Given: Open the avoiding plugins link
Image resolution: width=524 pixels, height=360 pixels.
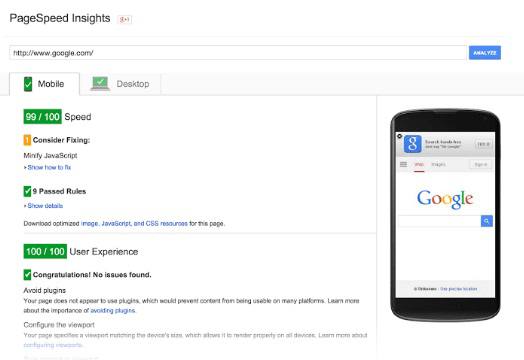Looking at the screenshot, I should coord(113,311).
